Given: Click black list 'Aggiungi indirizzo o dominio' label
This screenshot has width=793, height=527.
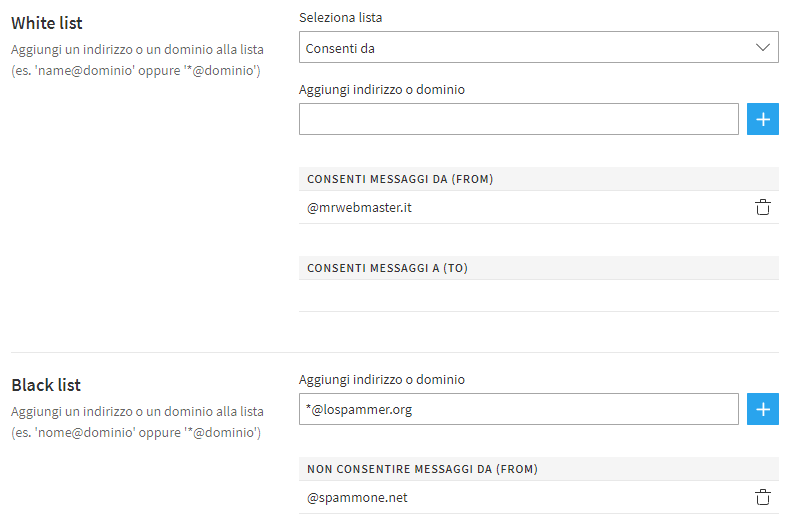Looking at the screenshot, I should (382, 379).
